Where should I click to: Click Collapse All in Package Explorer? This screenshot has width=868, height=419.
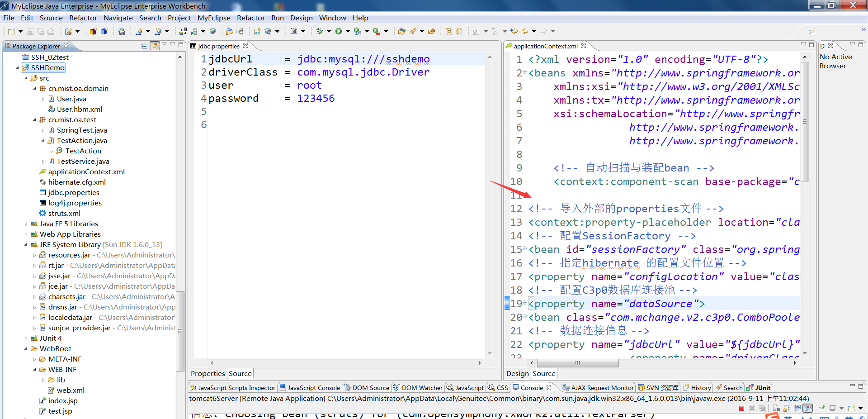[144, 46]
